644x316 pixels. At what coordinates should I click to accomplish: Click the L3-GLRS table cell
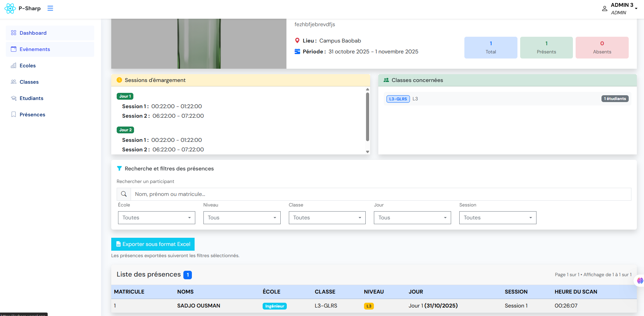click(x=326, y=306)
